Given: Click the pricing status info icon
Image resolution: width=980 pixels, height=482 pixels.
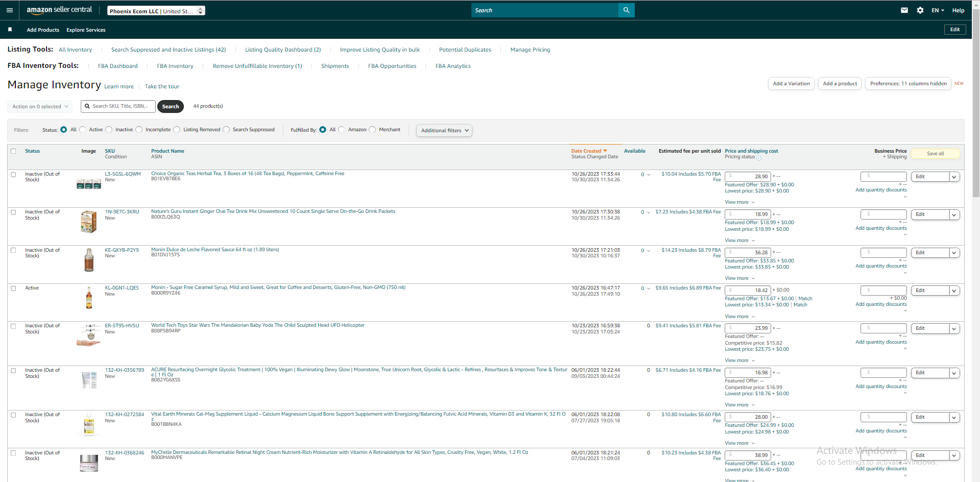Looking at the screenshot, I should (758, 158).
